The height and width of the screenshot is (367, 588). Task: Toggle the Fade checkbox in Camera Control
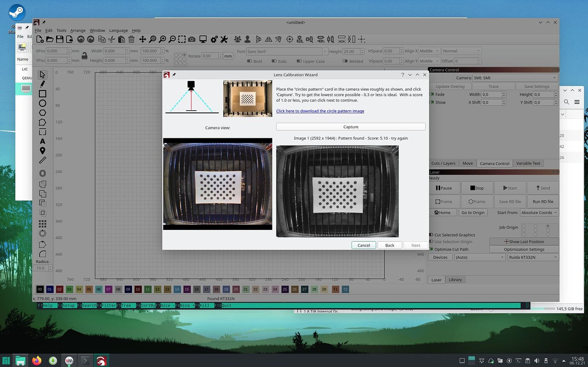[432, 94]
